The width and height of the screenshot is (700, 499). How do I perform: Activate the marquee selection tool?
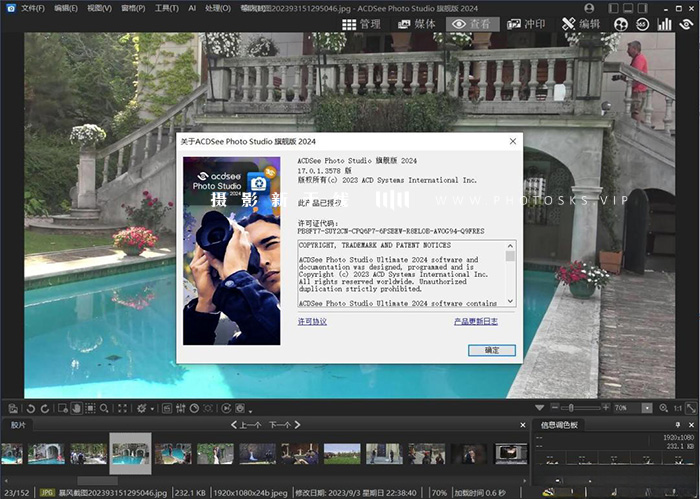[90, 408]
